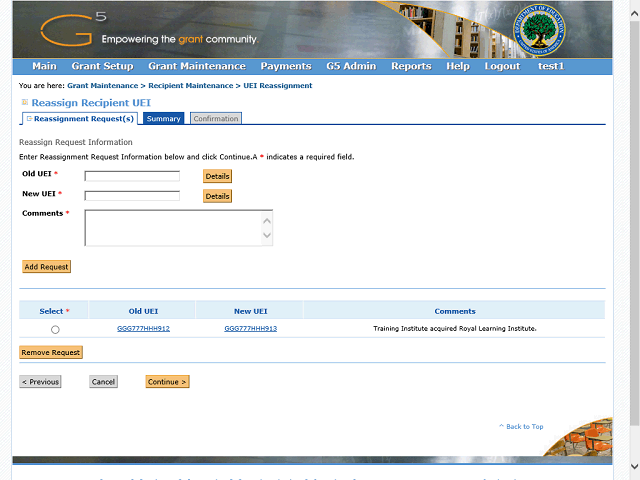
Task: Open the GGG777HHH912 Old UEI link
Action: click(x=143, y=329)
